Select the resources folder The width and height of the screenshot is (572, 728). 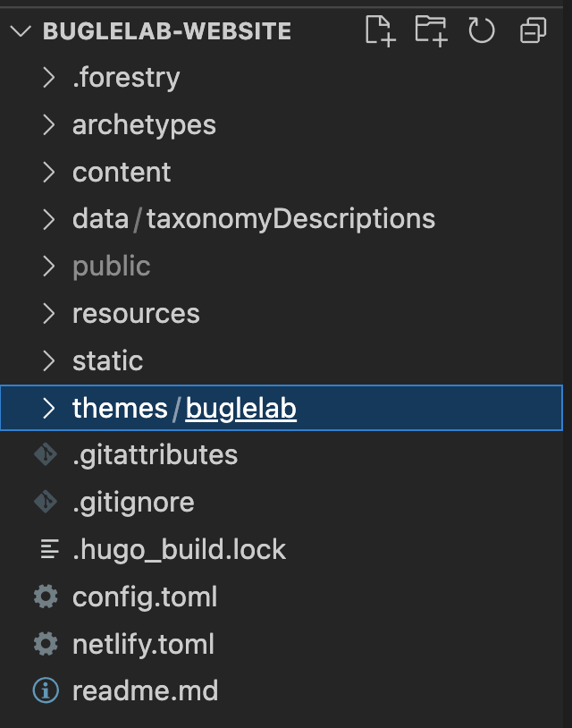(x=136, y=314)
